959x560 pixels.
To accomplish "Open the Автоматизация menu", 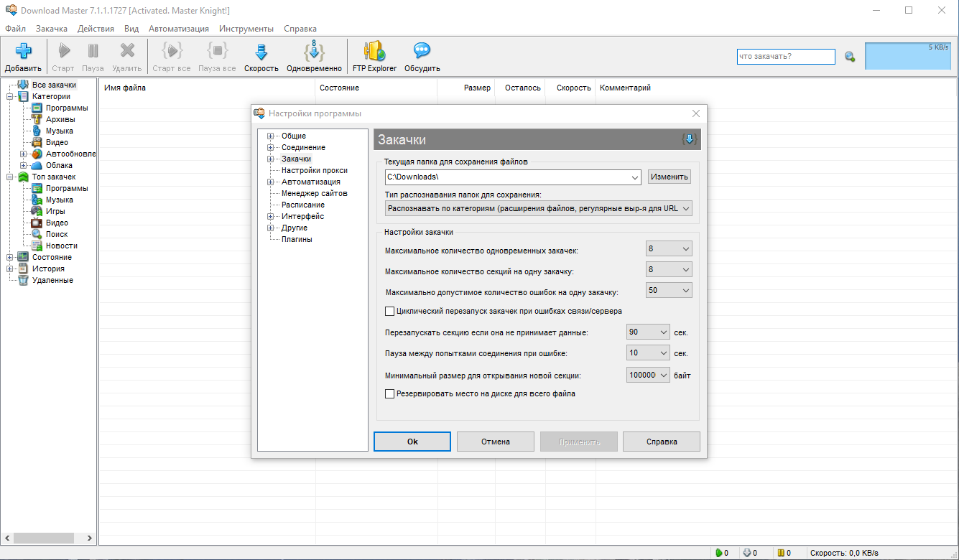I will (179, 29).
